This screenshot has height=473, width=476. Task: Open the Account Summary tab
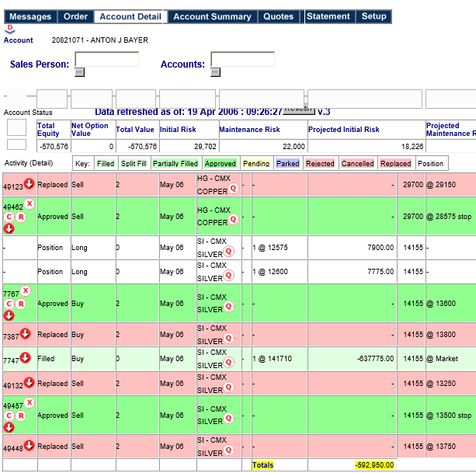(212, 16)
